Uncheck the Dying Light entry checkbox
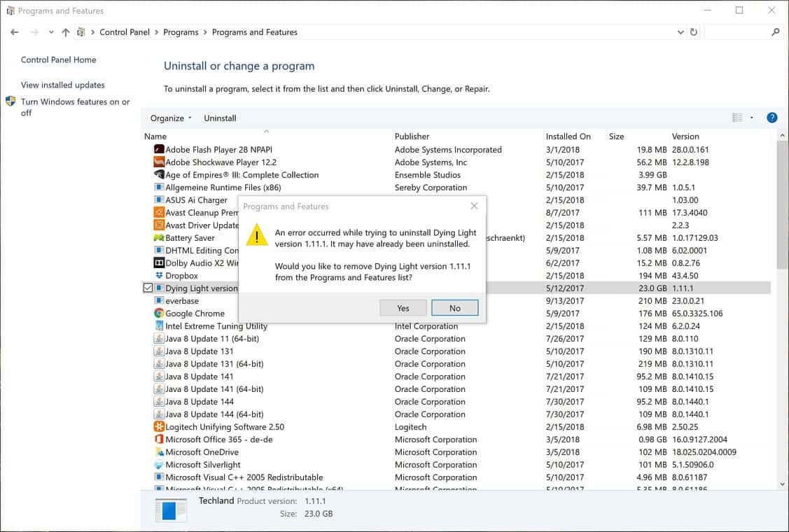This screenshot has width=789, height=532. pyautogui.click(x=148, y=288)
